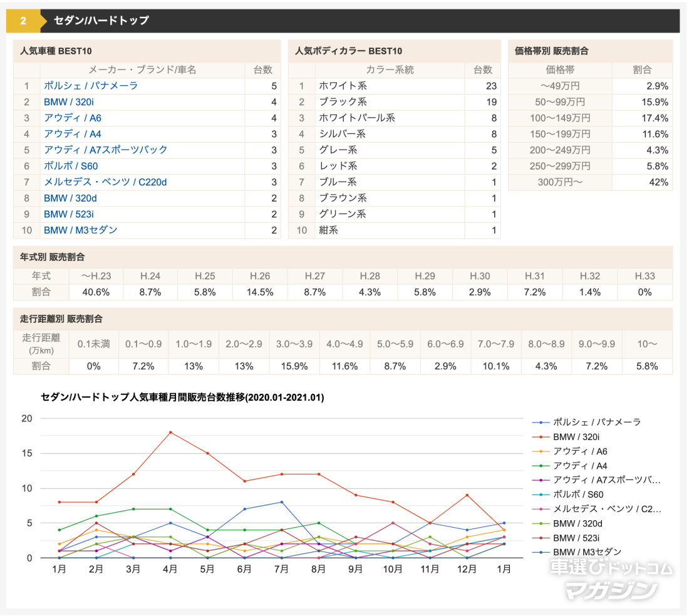The width and height of the screenshot is (689, 616).
Task: Click the 年式別 販売割合 heading
Action: [52, 257]
